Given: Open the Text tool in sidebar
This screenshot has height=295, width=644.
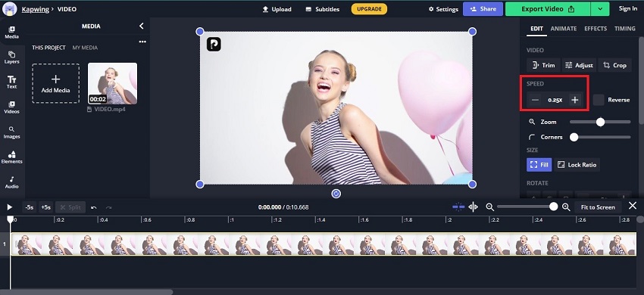Looking at the screenshot, I should [x=11, y=82].
